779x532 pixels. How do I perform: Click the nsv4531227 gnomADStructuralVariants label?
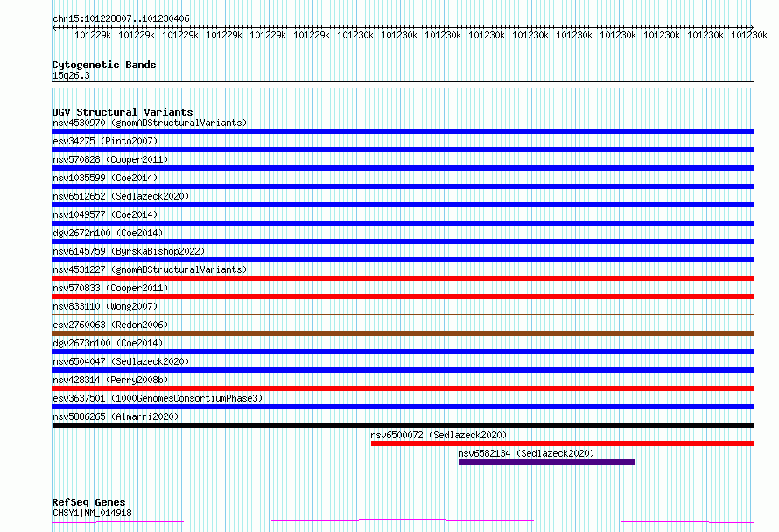(150, 269)
